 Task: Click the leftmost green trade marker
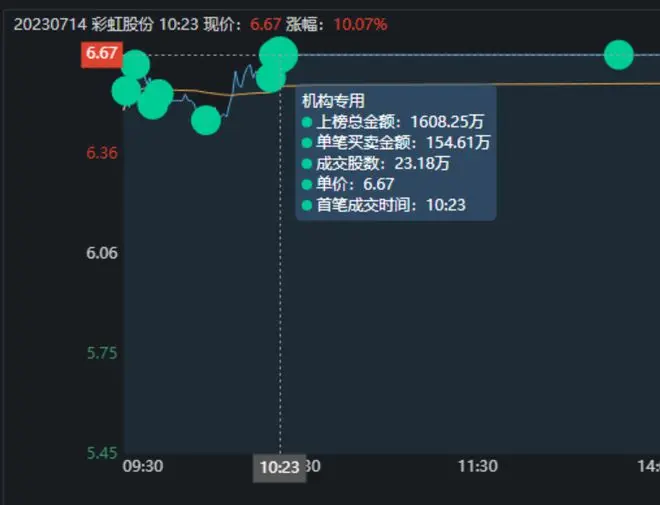click(126, 91)
